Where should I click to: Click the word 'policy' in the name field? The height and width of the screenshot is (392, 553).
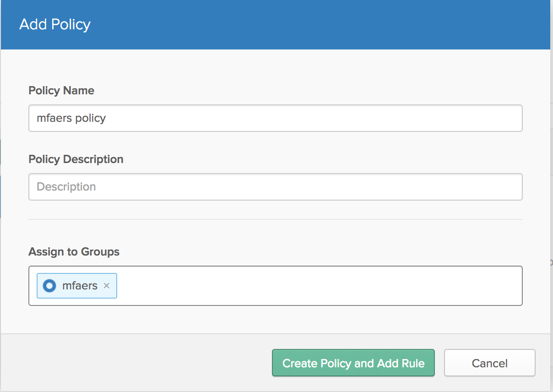point(90,118)
